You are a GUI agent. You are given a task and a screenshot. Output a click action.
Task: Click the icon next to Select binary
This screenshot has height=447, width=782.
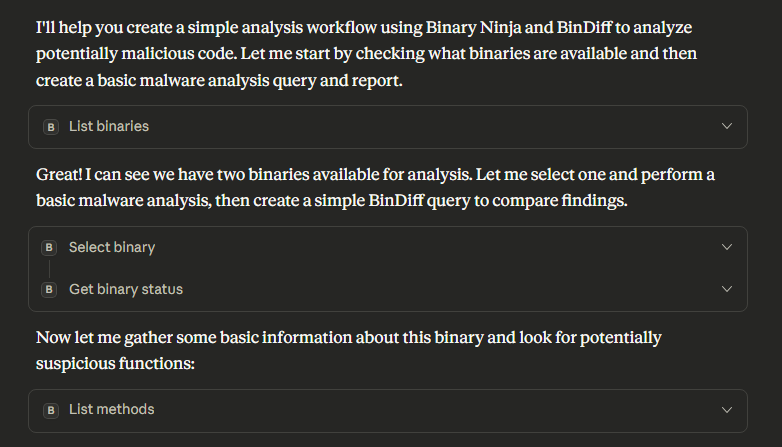click(51, 247)
